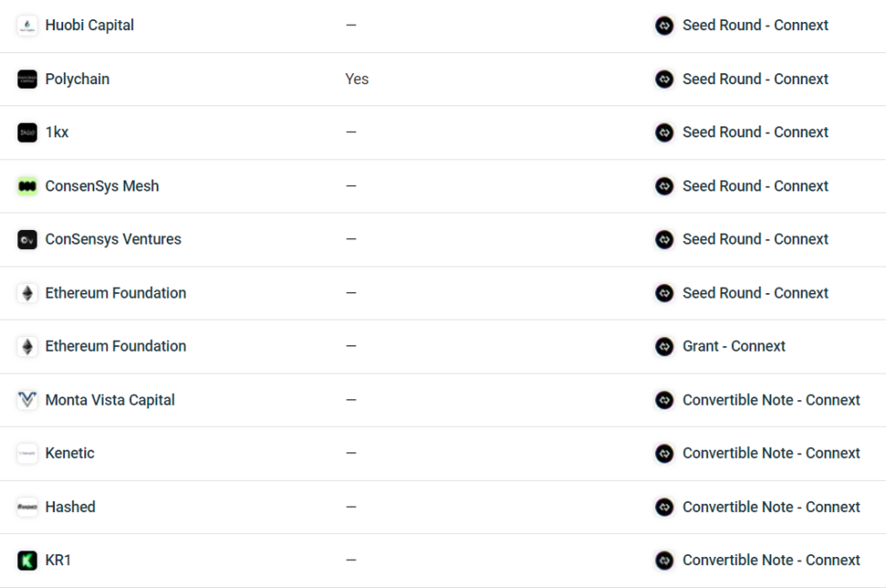
Task: Open Seed Round - Connext link for 1kx
Action: [x=756, y=132]
